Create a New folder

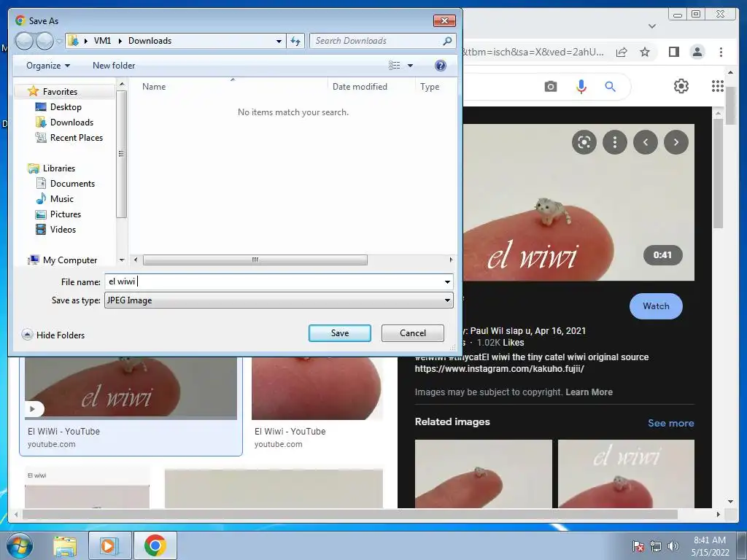coord(113,66)
